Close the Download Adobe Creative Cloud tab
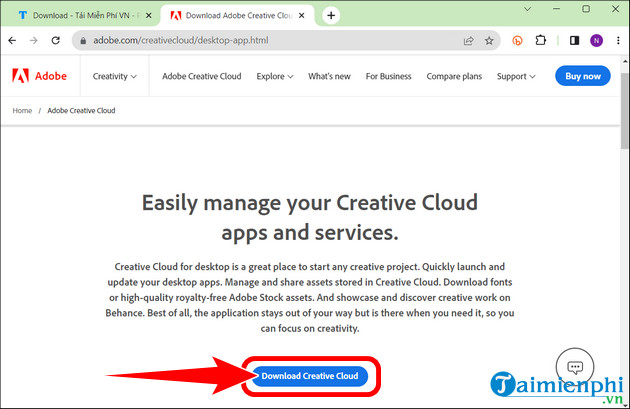Screen dimensions: 630x409 (302, 16)
